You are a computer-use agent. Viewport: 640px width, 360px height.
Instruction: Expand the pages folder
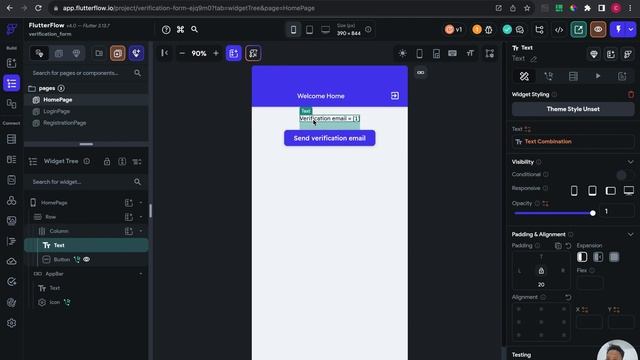click(x=46, y=88)
